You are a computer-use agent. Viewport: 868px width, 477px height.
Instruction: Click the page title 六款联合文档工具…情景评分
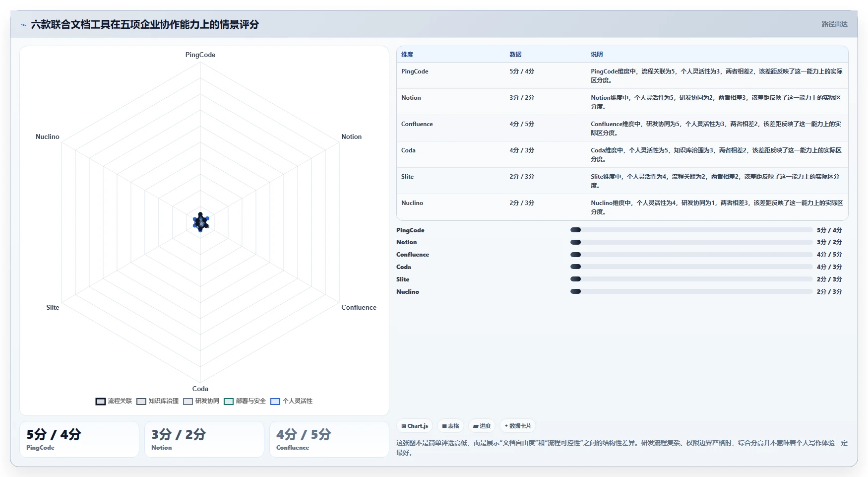pos(145,25)
